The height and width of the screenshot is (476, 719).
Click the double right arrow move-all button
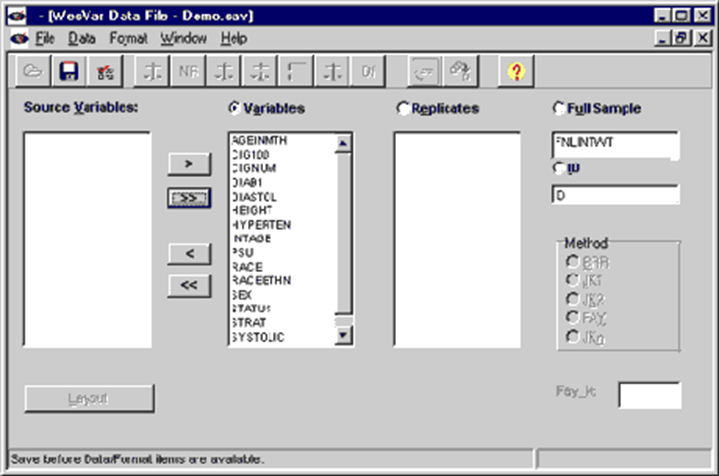coord(189,198)
